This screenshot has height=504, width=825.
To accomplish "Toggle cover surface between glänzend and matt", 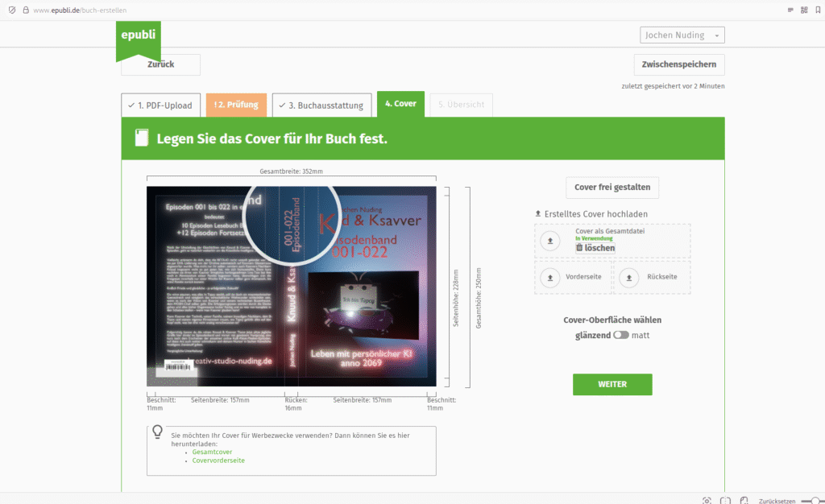I will [620, 335].
